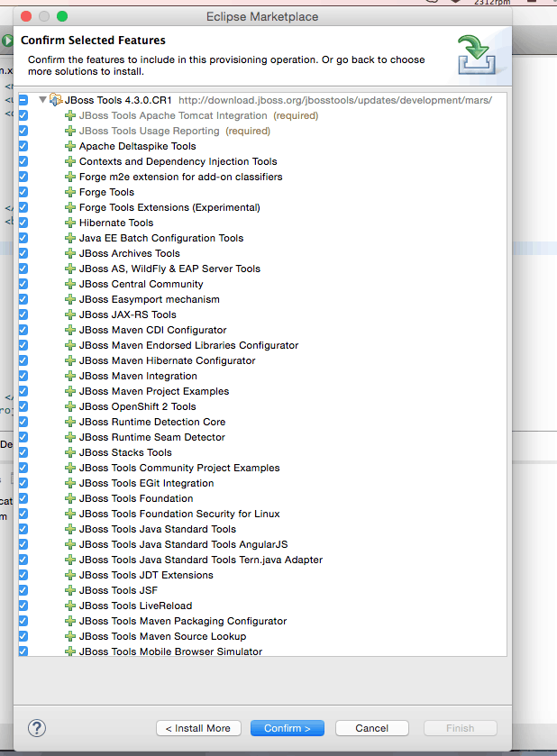The width and height of the screenshot is (557, 756).
Task: Click the plus icon beside JBoss Stacks Tools
Action: [x=70, y=452]
